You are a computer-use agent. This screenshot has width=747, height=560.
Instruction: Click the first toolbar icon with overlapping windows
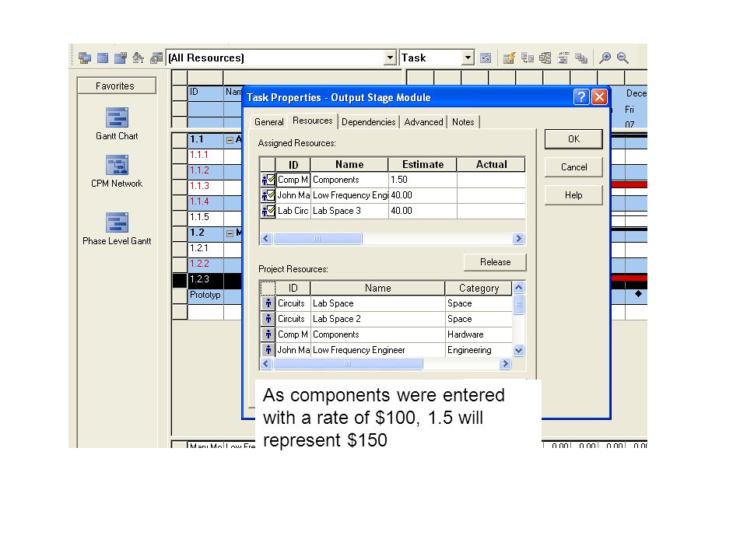click(x=85, y=58)
